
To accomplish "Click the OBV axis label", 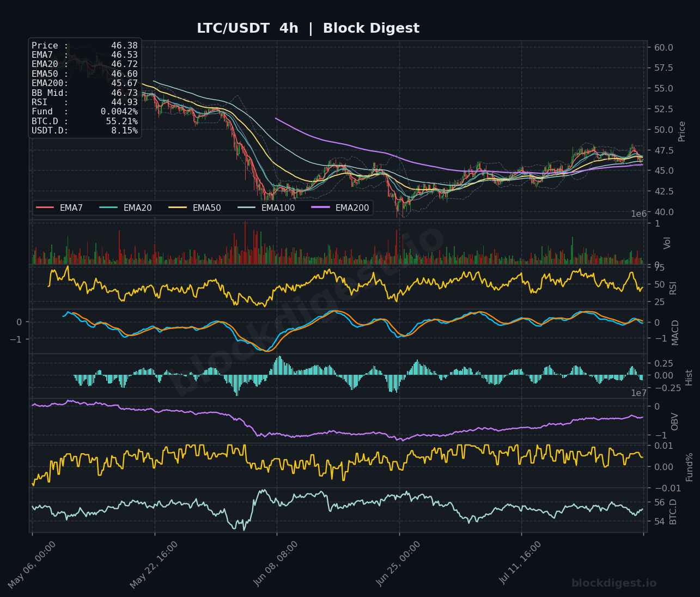I will pos(675,422).
